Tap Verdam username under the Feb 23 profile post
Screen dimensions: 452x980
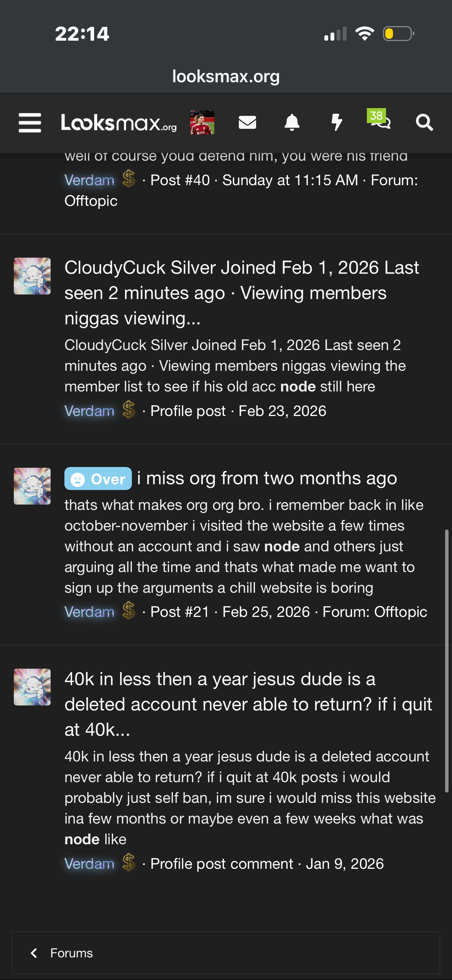click(89, 411)
